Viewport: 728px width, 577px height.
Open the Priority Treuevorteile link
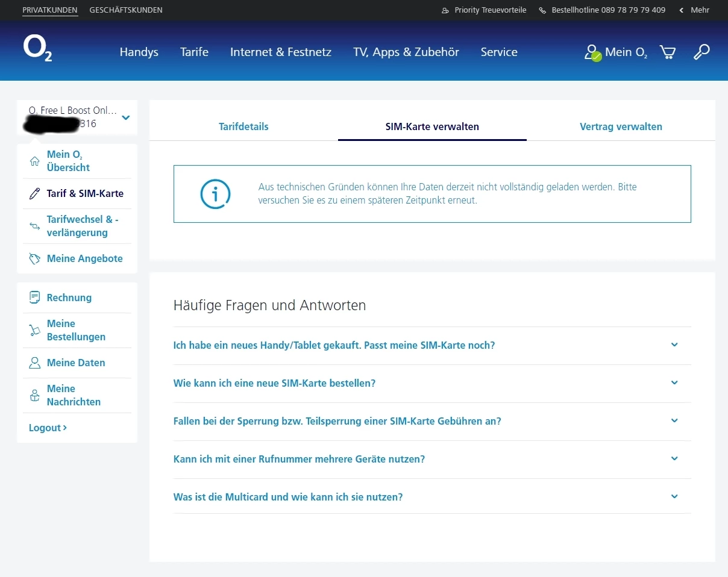[x=491, y=10]
